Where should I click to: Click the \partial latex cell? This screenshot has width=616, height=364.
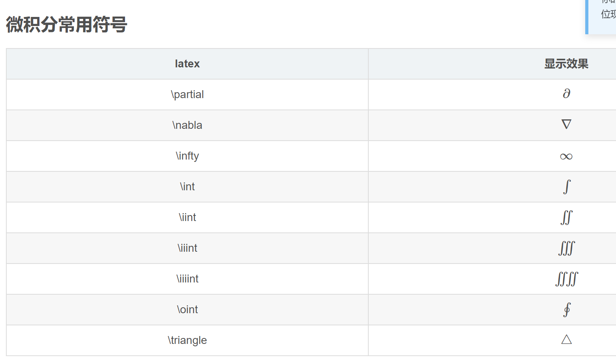[x=187, y=95]
